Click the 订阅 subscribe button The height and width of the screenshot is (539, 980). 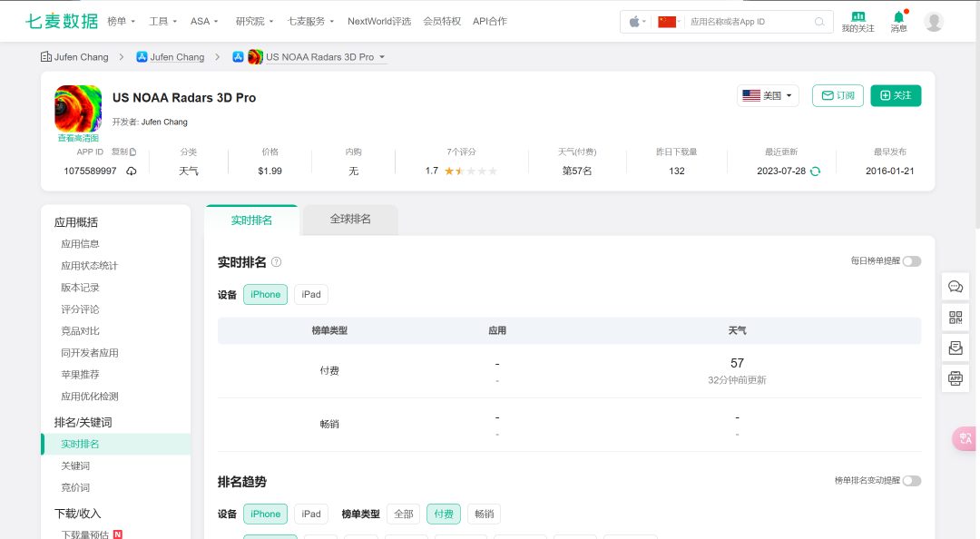(838, 95)
